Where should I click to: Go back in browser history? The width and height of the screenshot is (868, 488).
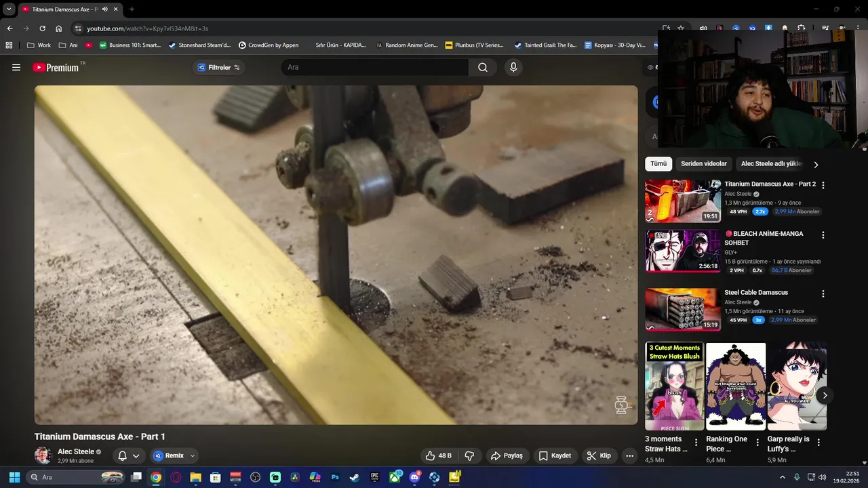pos(9,28)
